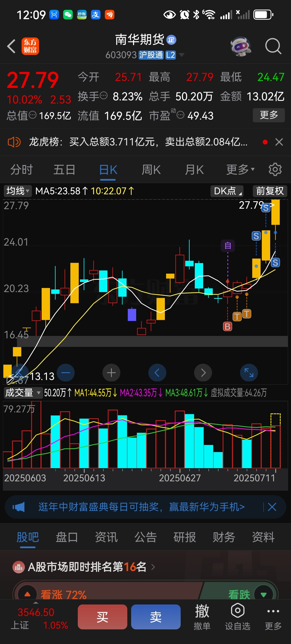Tap the B buy-point marker on the chart

pyautogui.click(x=227, y=327)
